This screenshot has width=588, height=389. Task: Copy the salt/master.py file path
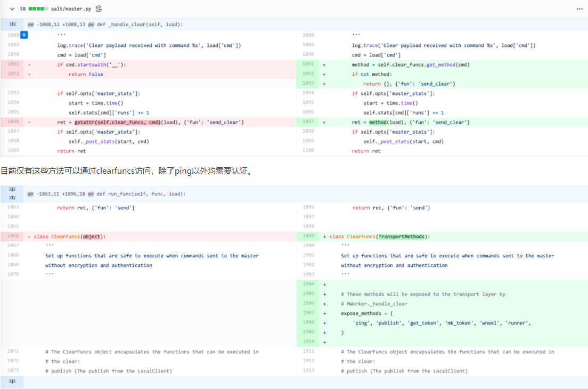click(99, 9)
